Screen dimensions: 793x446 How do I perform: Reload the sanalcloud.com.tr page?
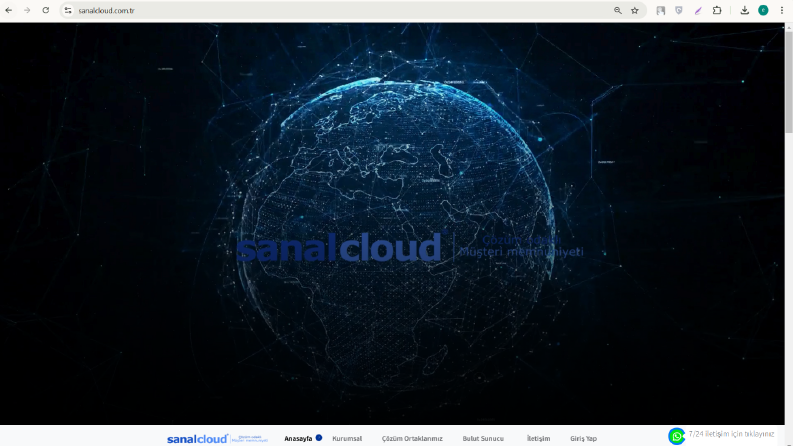[x=46, y=10]
